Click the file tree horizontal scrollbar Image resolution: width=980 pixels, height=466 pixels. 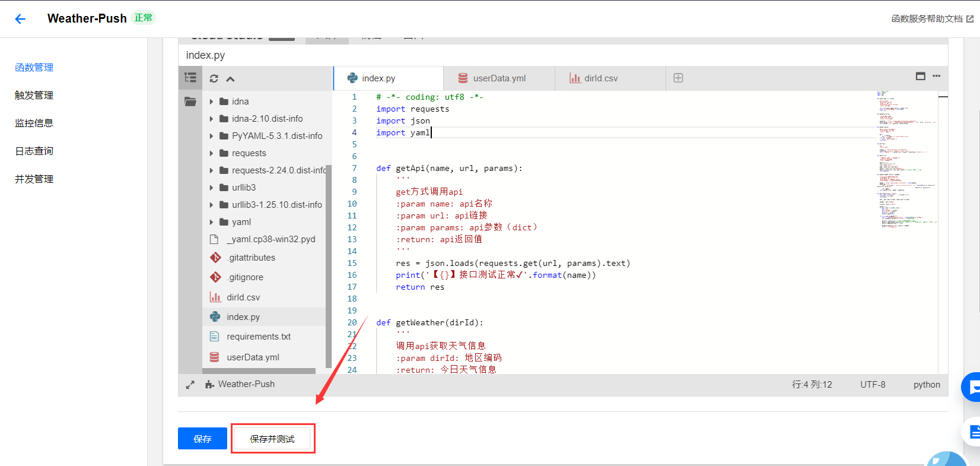coord(259,371)
